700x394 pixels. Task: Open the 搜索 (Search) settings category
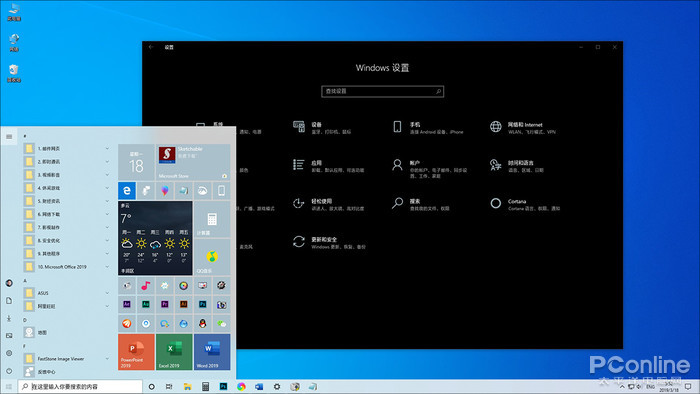(x=421, y=204)
